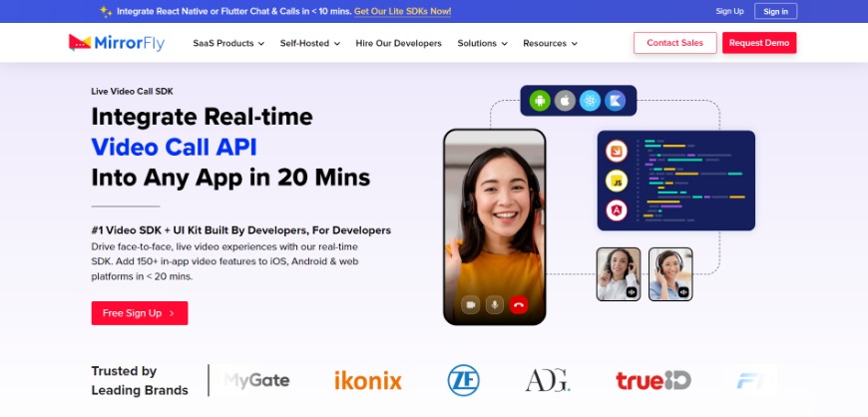Click the Video Call API blue heading
This screenshot has height=417, width=868.
click(174, 147)
